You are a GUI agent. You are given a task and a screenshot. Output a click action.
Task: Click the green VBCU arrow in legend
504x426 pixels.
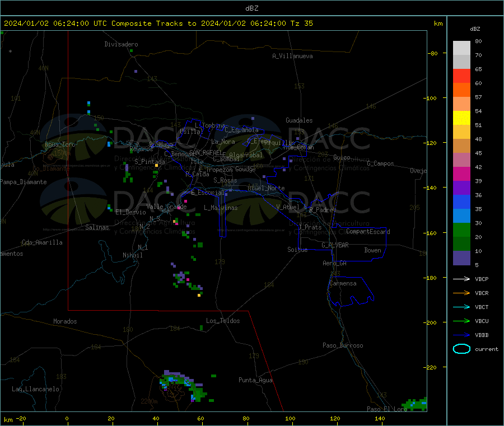coord(461,321)
